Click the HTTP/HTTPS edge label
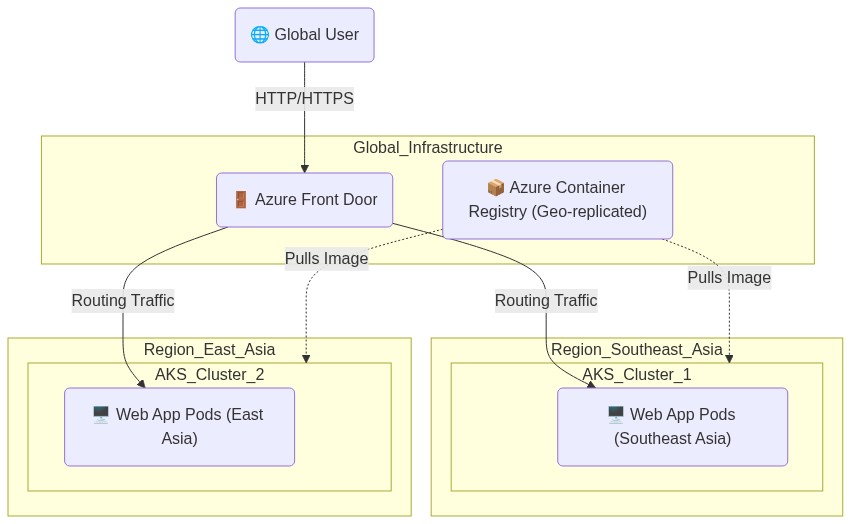This screenshot has height=524, width=851. 304,99
